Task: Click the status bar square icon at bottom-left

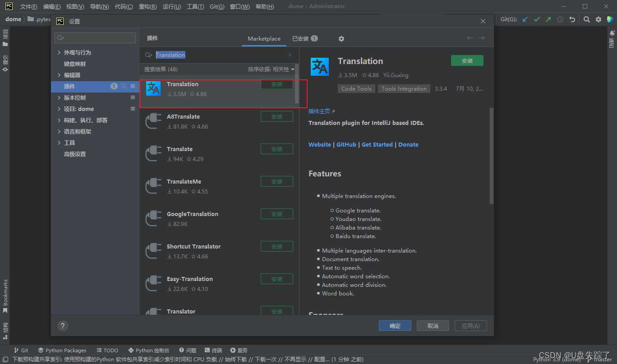Action: pyautogui.click(x=5, y=359)
